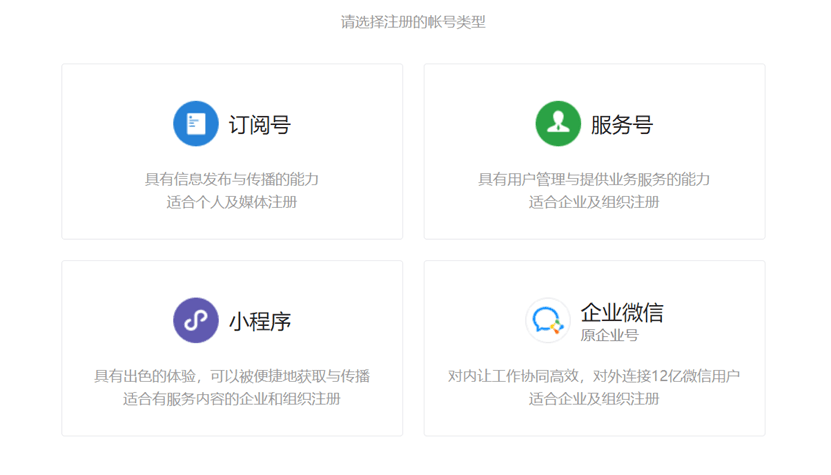Click the text 具有用户管理与提供业务服务的能力
Image resolution: width=831 pixels, height=475 pixels.
pos(594,179)
